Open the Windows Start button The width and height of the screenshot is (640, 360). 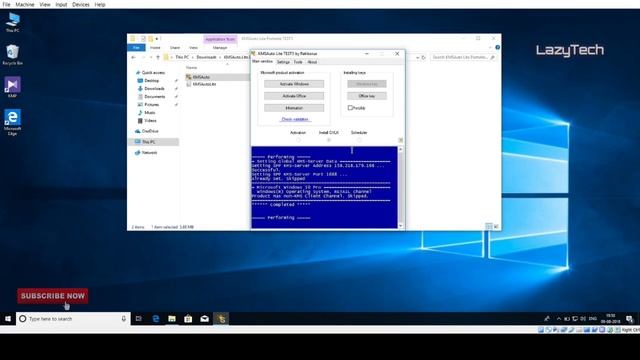[8, 319]
